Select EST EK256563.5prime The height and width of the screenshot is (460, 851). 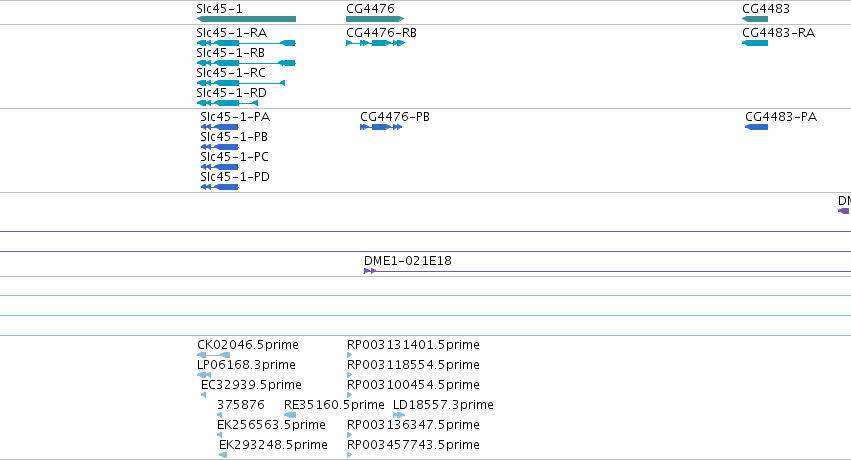pyautogui.click(x=219, y=436)
